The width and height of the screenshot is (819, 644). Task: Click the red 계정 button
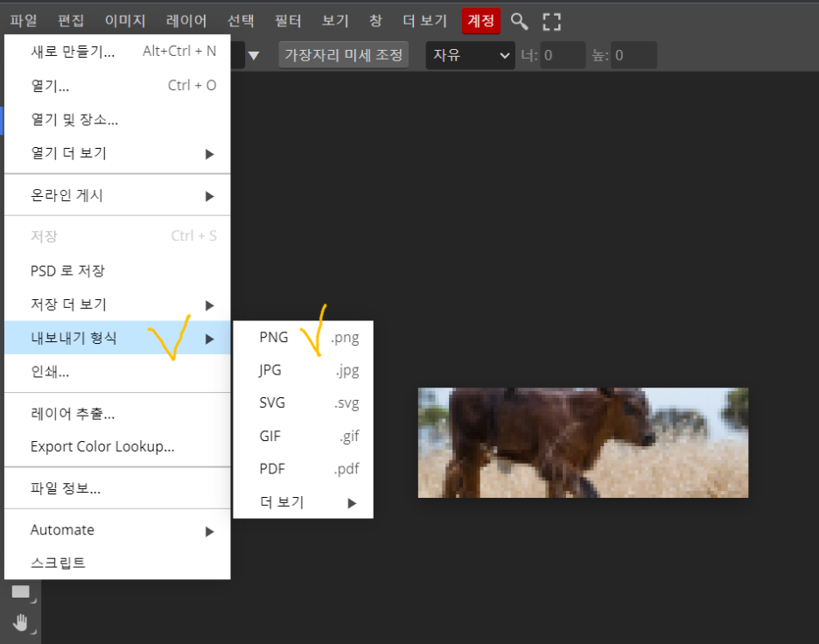[481, 21]
